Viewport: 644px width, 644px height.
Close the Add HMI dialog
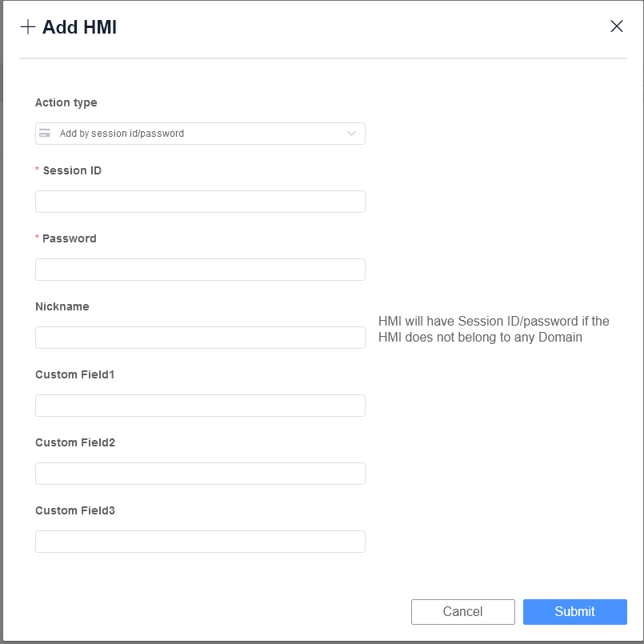click(616, 26)
